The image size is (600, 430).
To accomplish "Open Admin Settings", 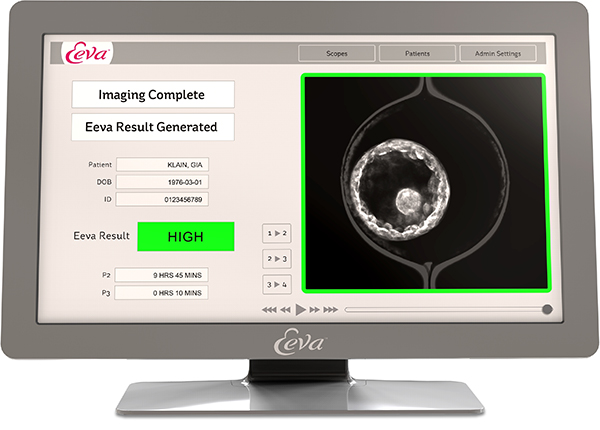I will [497, 54].
